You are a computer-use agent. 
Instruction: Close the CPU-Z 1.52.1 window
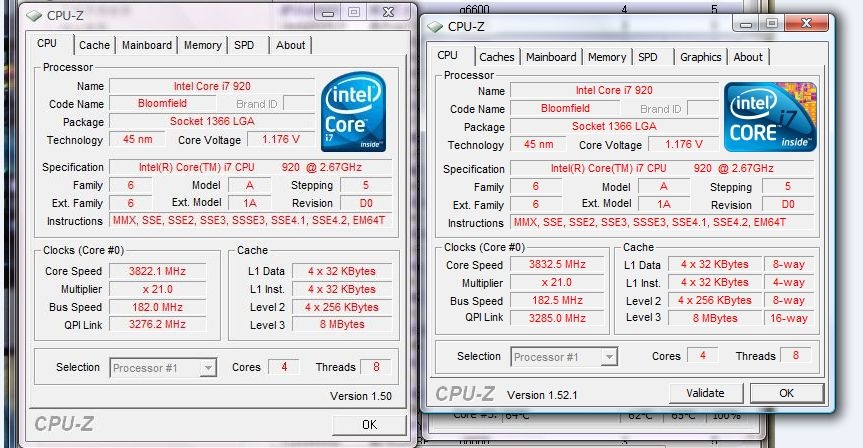tap(806, 23)
